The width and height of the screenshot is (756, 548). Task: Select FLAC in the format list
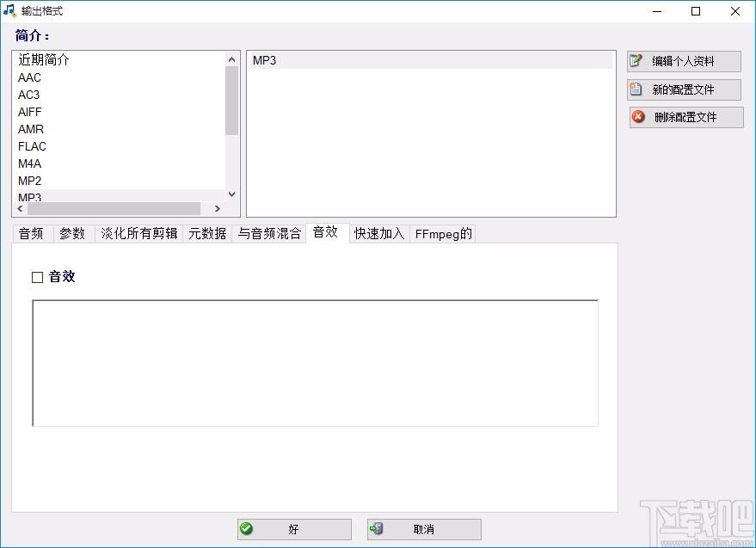point(120,146)
